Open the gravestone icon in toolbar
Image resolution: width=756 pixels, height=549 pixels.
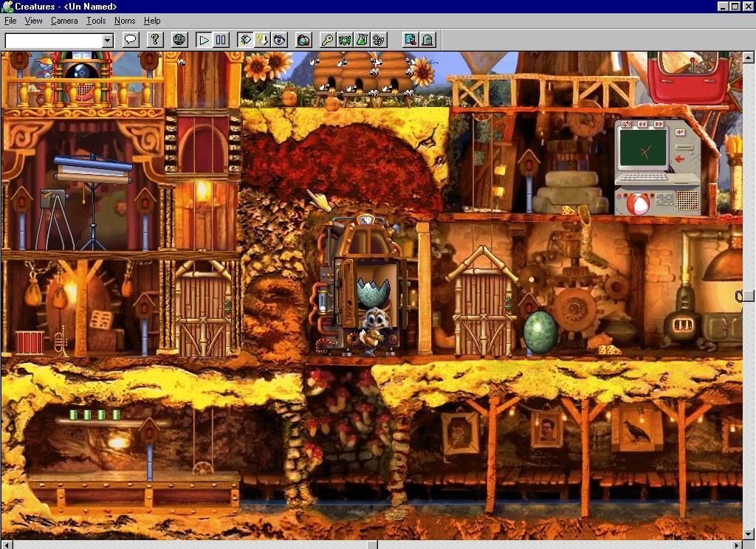point(427,40)
